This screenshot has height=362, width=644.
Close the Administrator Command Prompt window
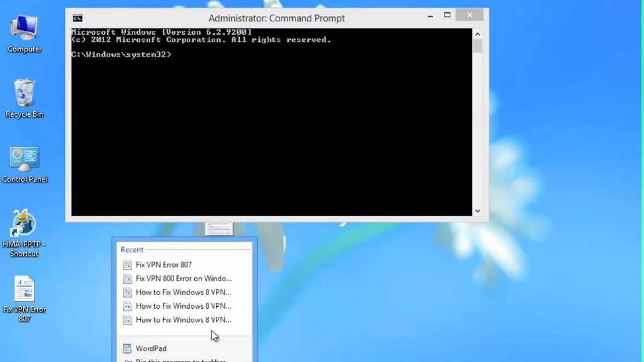click(x=469, y=16)
